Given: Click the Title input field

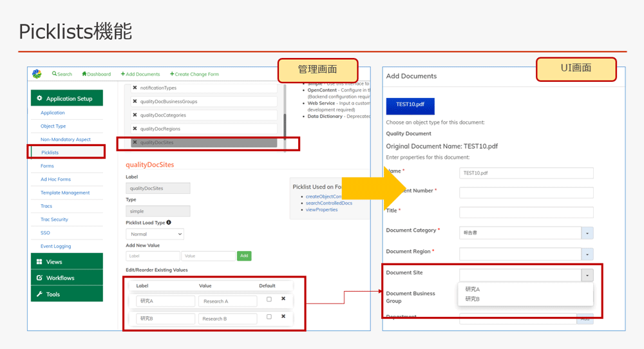Looking at the screenshot, I should tap(526, 212).
